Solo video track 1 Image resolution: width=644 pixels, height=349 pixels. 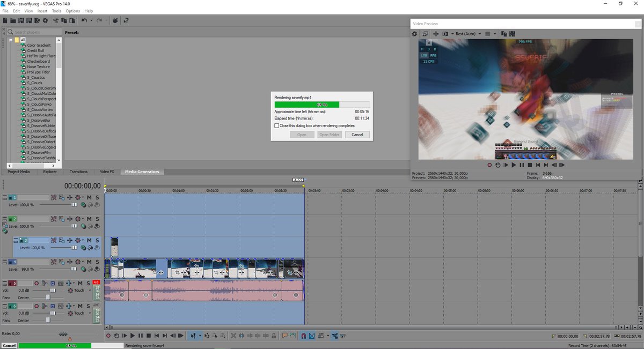(97, 197)
